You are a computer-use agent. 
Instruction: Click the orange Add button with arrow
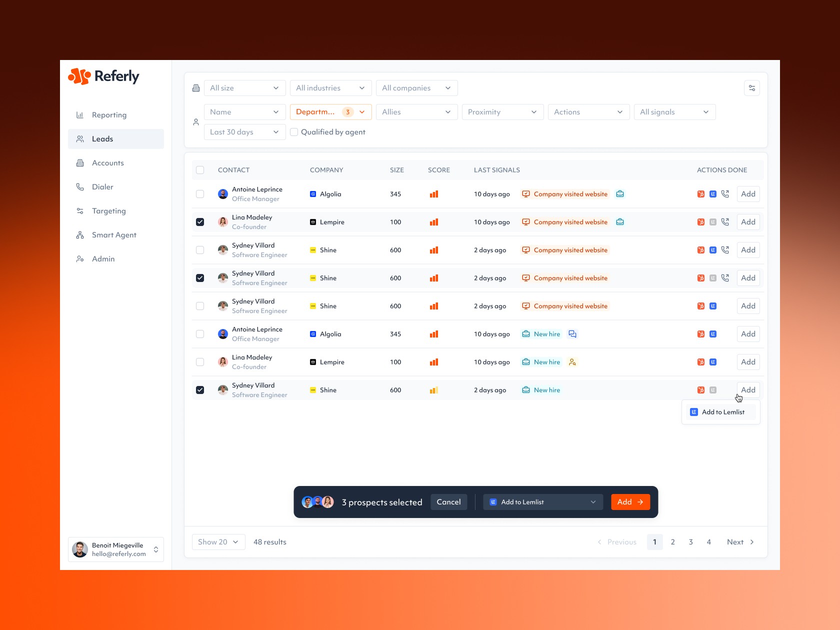click(x=630, y=502)
